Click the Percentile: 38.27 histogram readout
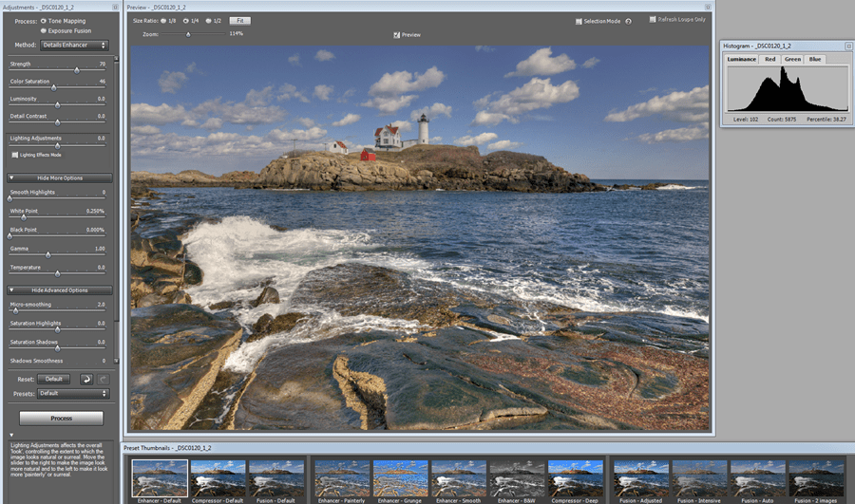This screenshot has width=855, height=504. [x=826, y=120]
